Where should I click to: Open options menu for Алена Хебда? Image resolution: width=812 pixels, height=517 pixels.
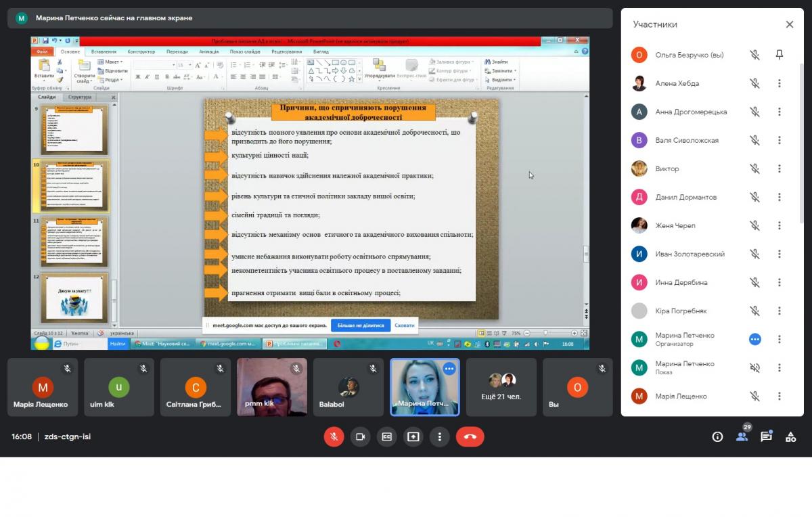(x=780, y=83)
